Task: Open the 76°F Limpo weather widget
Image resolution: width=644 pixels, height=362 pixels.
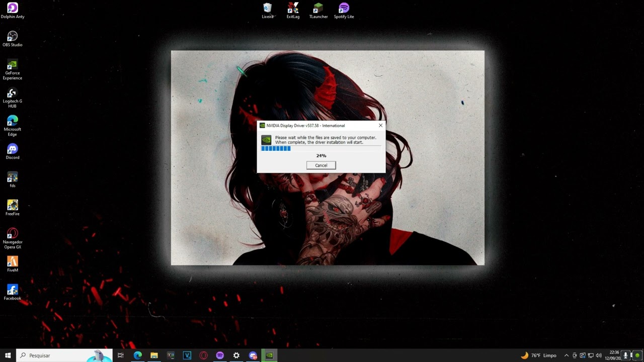Action: [x=539, y=355]
